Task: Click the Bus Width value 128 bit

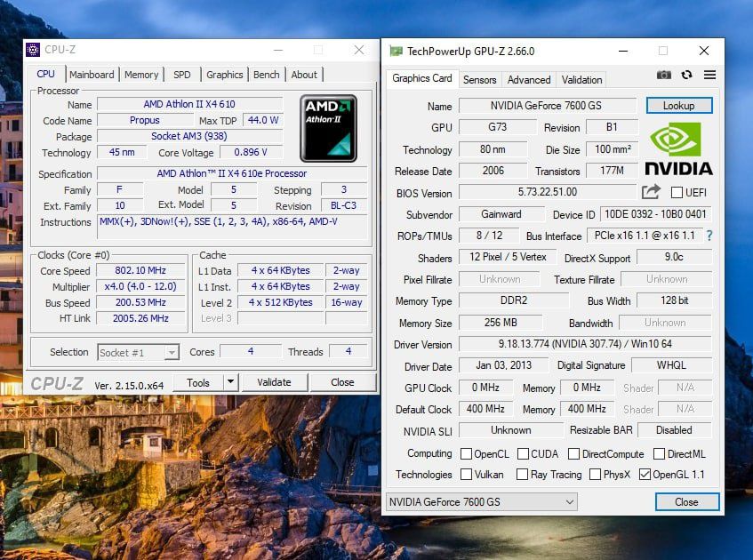Action: click(674, 300)
